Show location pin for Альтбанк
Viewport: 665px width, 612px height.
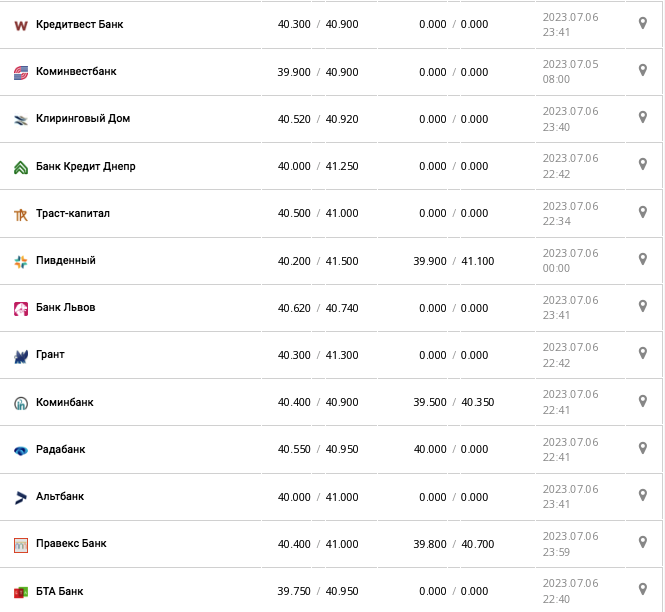(x=643, y=495)
